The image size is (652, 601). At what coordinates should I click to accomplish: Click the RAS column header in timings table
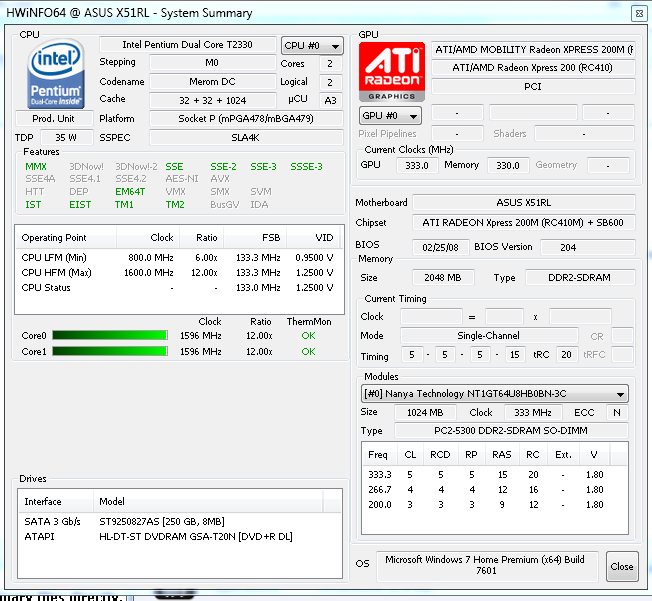(502, 454)
